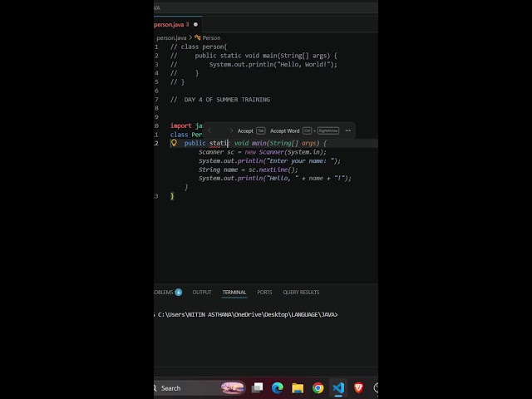Click commented Hello, World println line
The width and height of the screenshot is (532, 399).
254,64
